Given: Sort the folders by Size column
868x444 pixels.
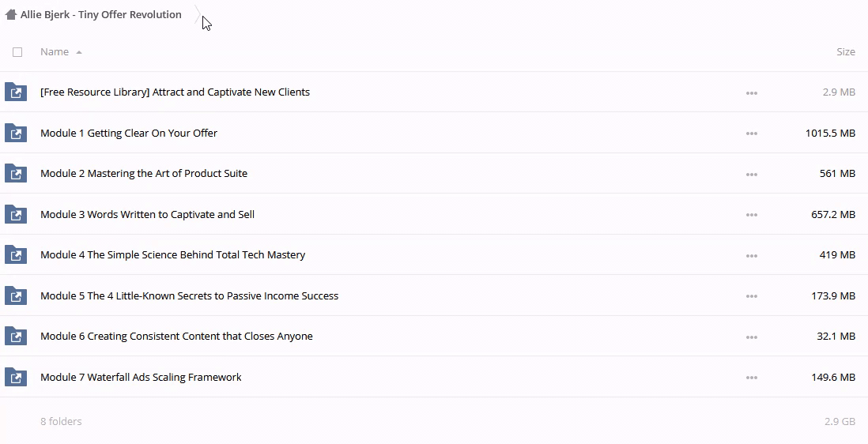Looking at the screenshot, I should coord(845,52).
